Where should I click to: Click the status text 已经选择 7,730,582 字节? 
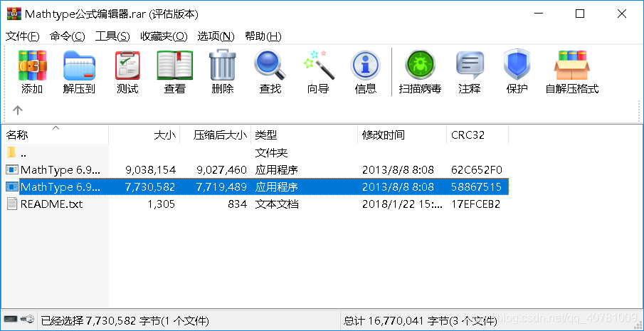coord(125,320)
